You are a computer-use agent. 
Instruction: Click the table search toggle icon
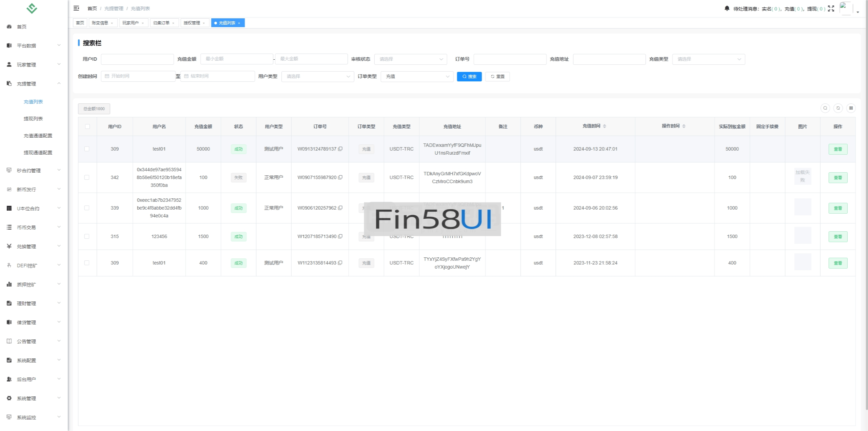tap(825, 108)
